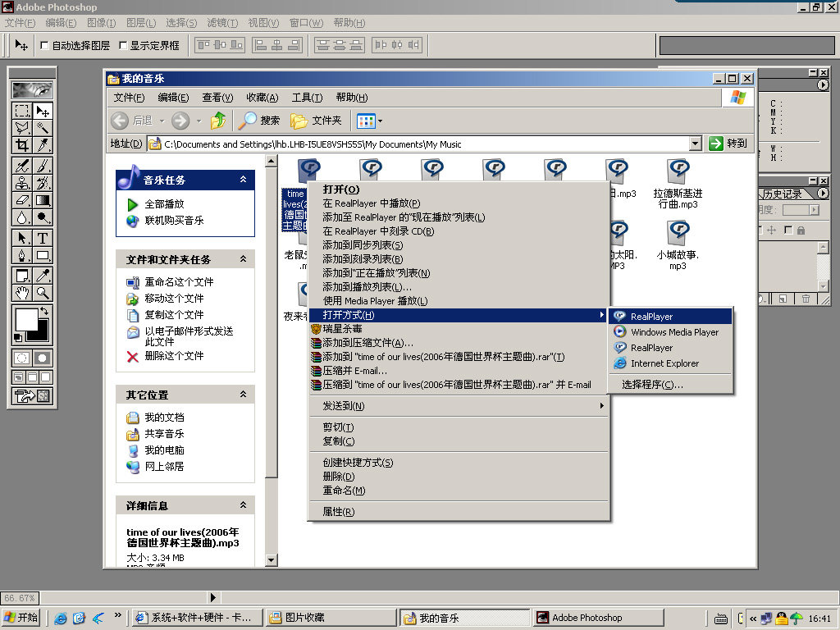Click Align Left Edges in options bar
The width and height of the screenshot is (840, 630).
[261, 45]
